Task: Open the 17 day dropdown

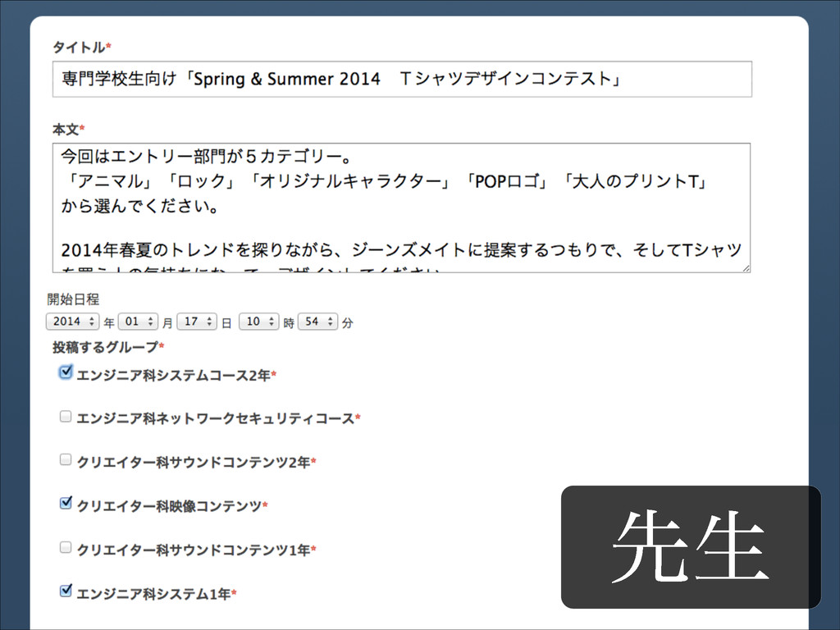Action: tap(197, 322)
